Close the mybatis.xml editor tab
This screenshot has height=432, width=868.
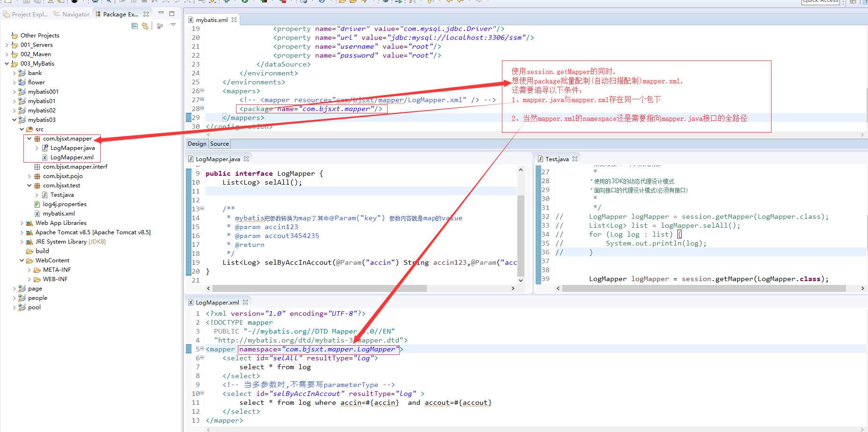click(234, 20)
